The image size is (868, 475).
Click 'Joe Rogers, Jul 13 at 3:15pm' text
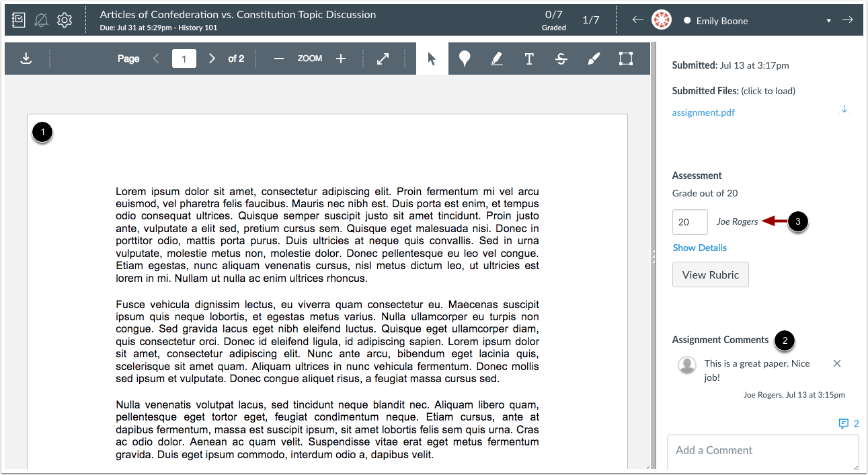794,395
